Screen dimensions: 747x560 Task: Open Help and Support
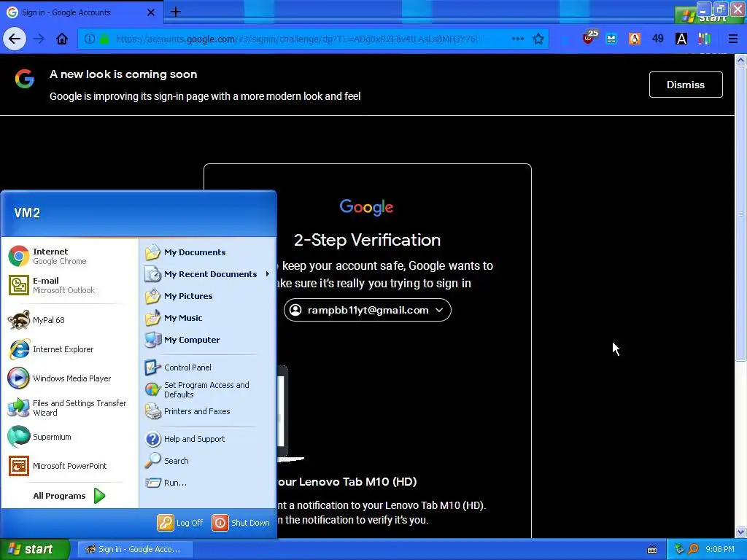coord(208,438)
